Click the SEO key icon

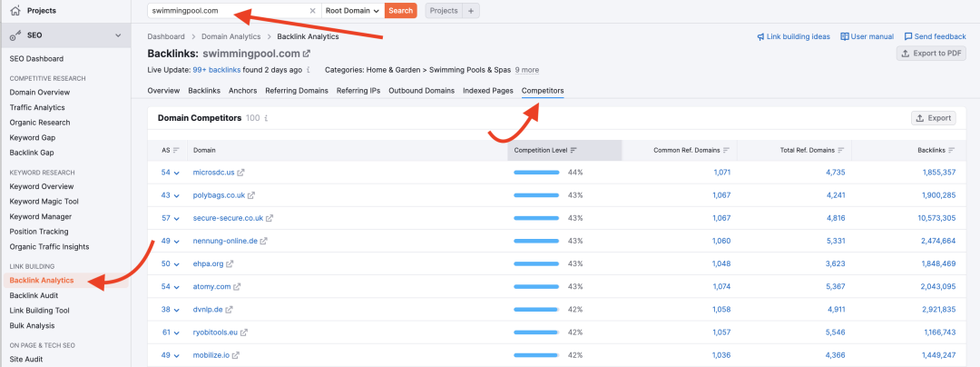click(15, 35)
